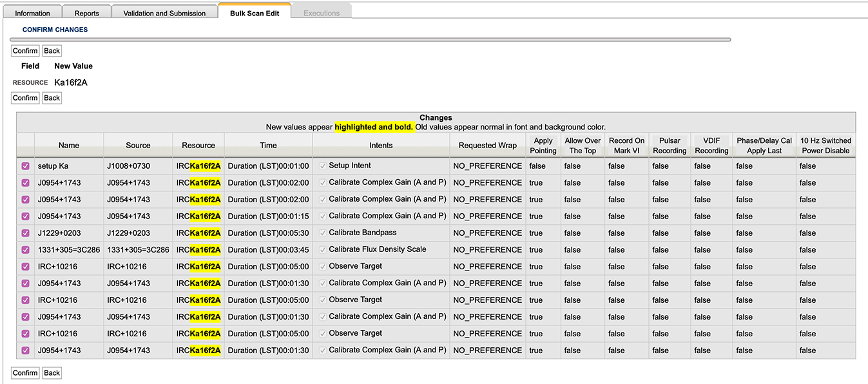Click the Calibrate Flux Density Scale checkmark
Screen dimensions: 868x384
pyautogui.click(x=323, y=250)
